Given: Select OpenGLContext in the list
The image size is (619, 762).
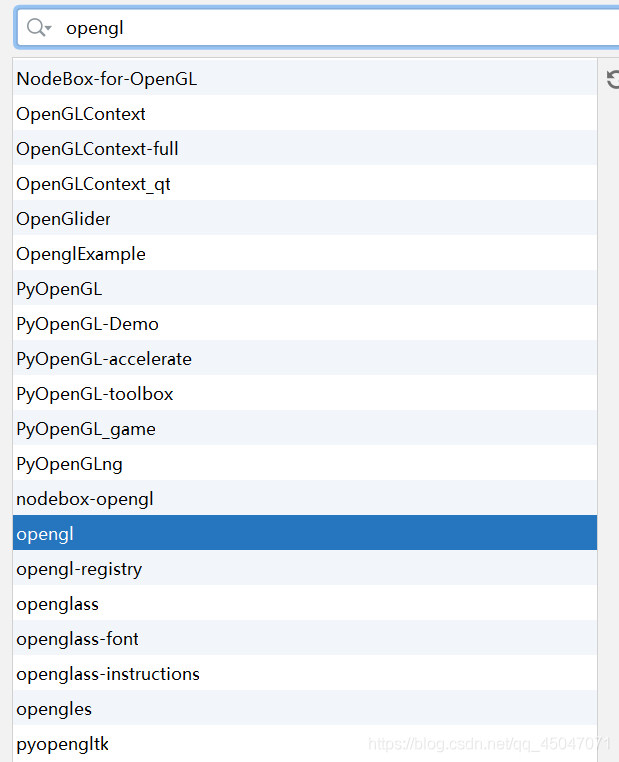Looking at the screenshot, I should (x=81, y=114).
